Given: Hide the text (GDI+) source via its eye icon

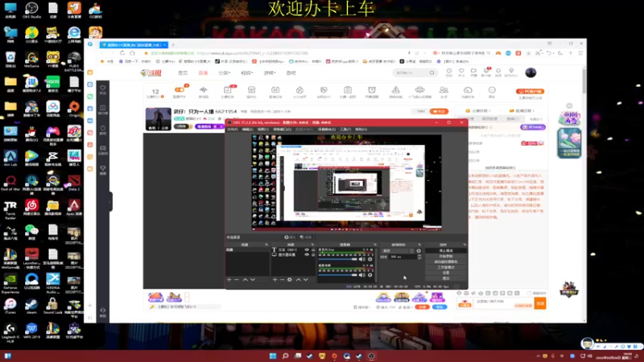Looking at the screenshot, I should coord(307,249).
